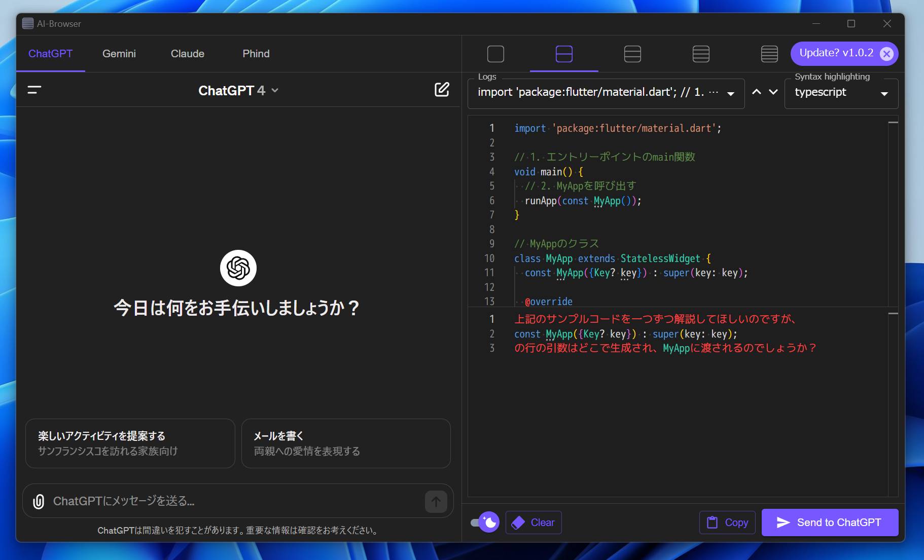Click the @override line in upper editor
Screen dimensions: 924x560
[548, 302]
